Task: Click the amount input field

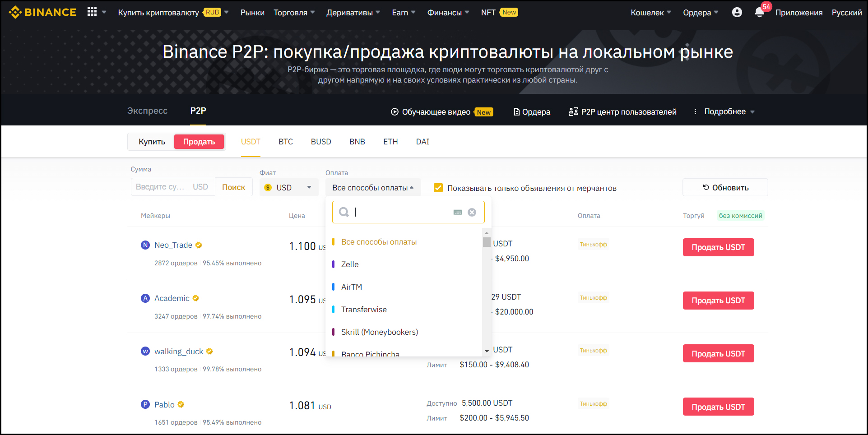Action: pos(173,187)
